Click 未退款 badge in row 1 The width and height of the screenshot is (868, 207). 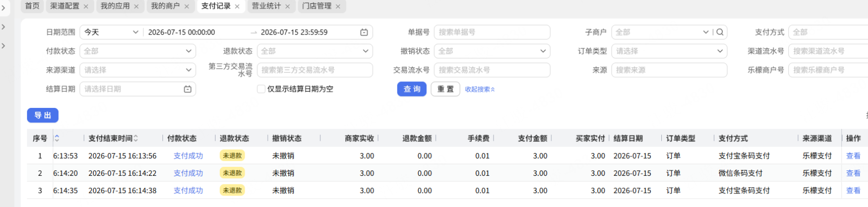pyautogui.click(x=232, y=156)
